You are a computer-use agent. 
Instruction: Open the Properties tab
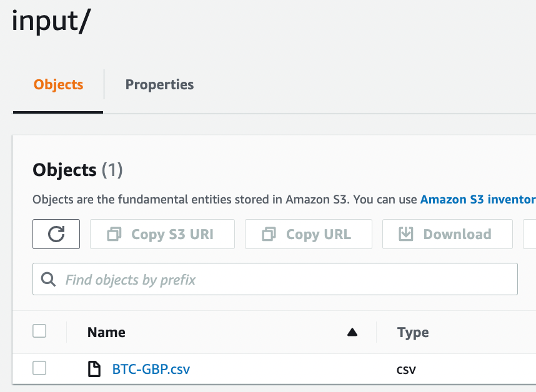pyautogui.click(x=159, y=84)
